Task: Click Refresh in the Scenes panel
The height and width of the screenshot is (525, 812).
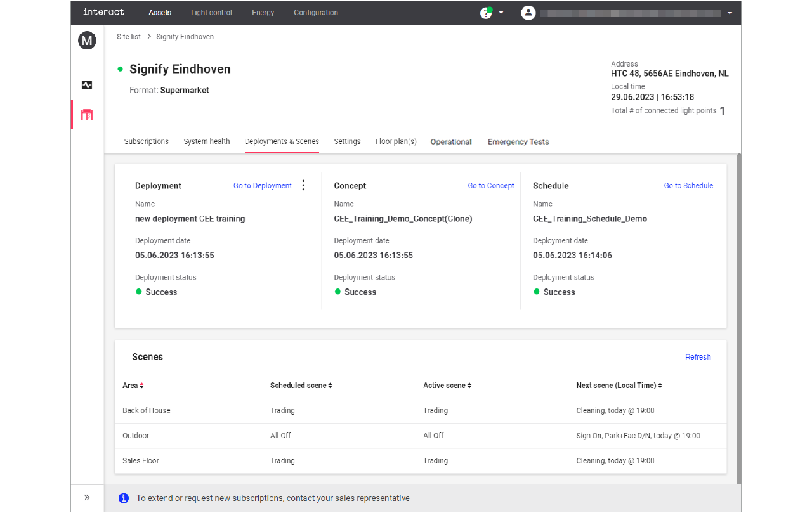Action: [698, 357]
